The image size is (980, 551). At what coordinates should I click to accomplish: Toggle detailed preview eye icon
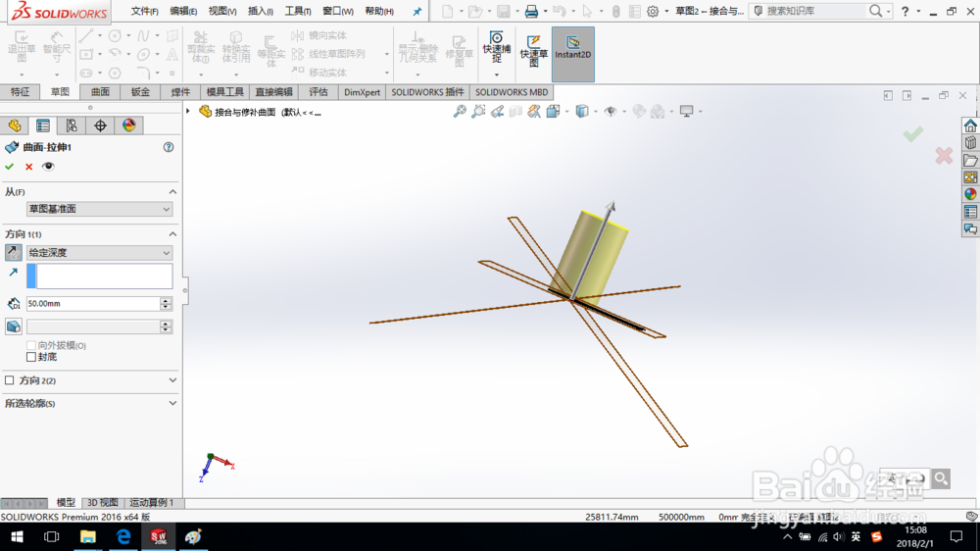(x=48, y=167)
